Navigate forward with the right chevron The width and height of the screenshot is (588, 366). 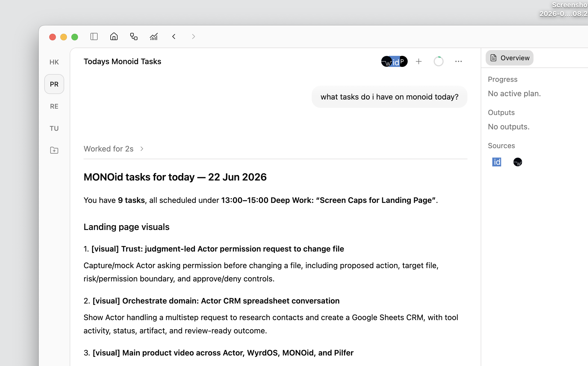coord(194,36)
